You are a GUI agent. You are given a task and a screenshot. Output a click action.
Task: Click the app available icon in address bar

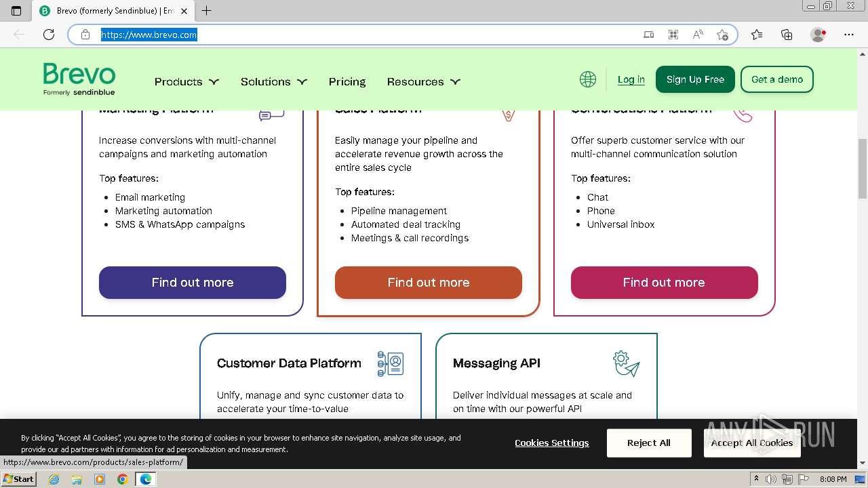pos(649,35)
